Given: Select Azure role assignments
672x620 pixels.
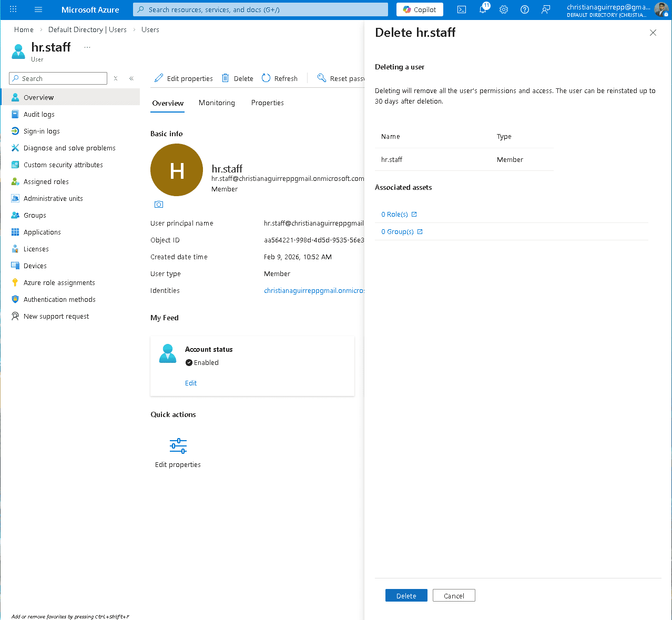Looking at the screenshot, I should click(59, 282).
